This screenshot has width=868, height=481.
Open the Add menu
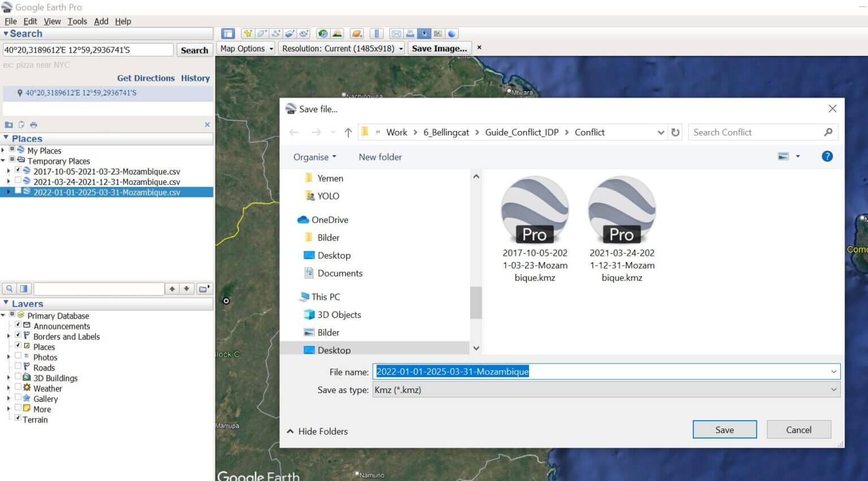coord(101,21)
